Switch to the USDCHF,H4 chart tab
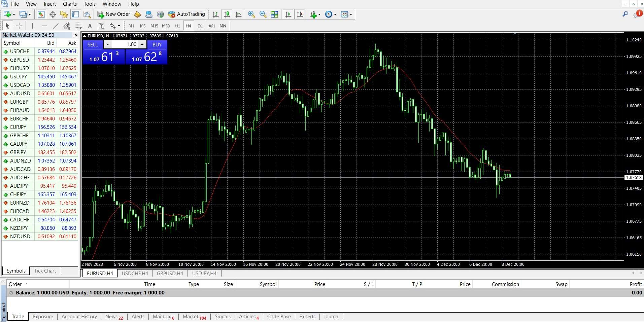 pos(135,274)
